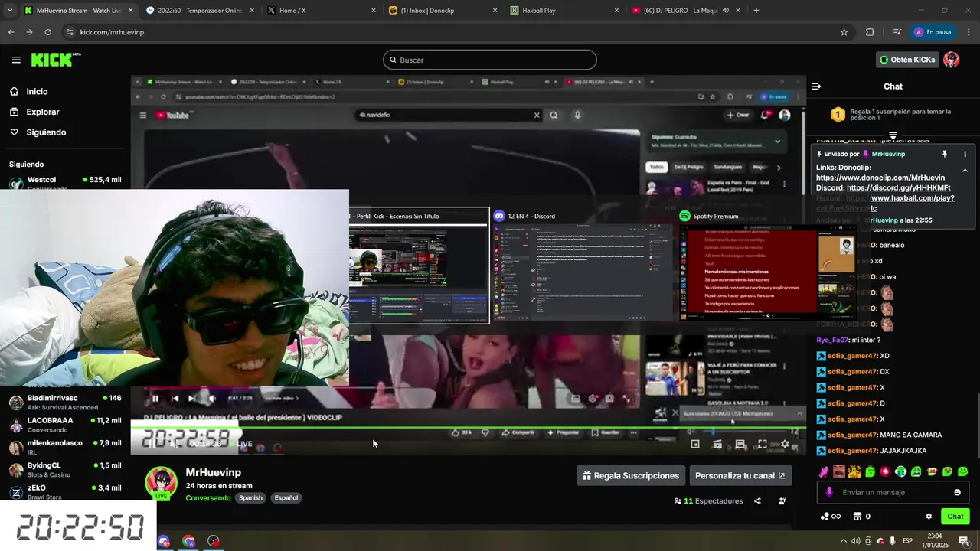Open Chrome media controls icon
Image resolution: width=980 pixels, height=551 pixels.
tap(897, 32)
